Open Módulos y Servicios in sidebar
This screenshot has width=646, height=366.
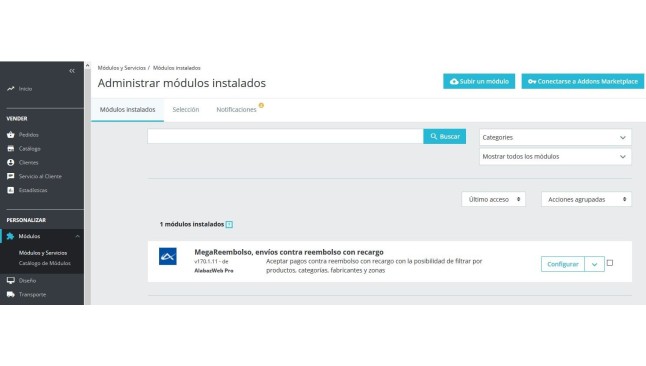(x=43, y=253)
